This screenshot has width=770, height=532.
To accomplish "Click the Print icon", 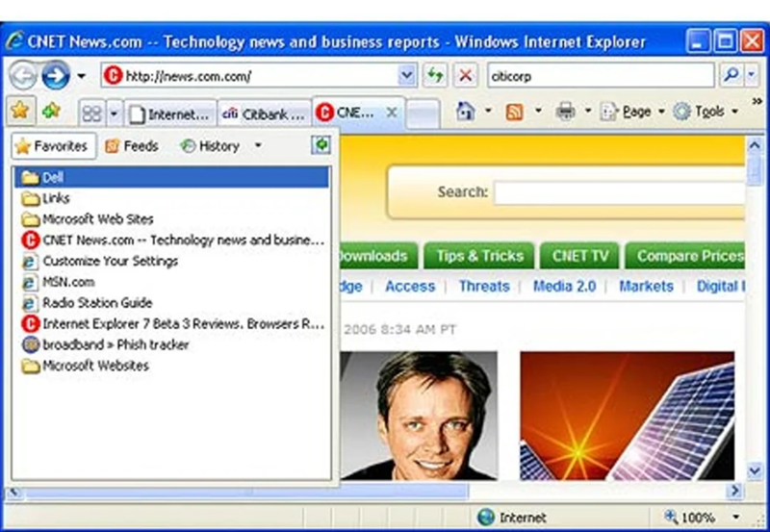I will 565,112.
